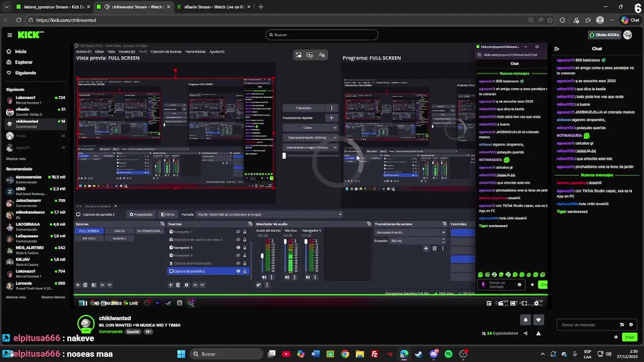Adjust Mic/Aux volume slider in OBS
Image resolution: width=644 pixels, height=362 pixels.
[285, 242]
